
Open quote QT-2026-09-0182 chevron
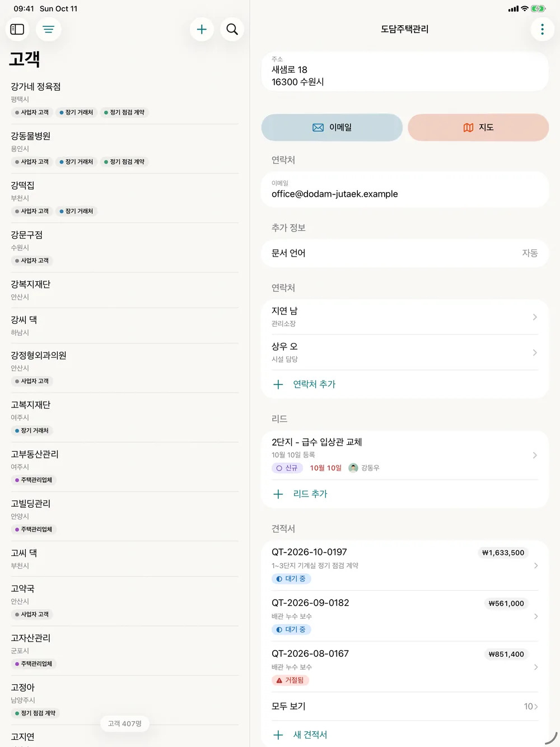536,616
